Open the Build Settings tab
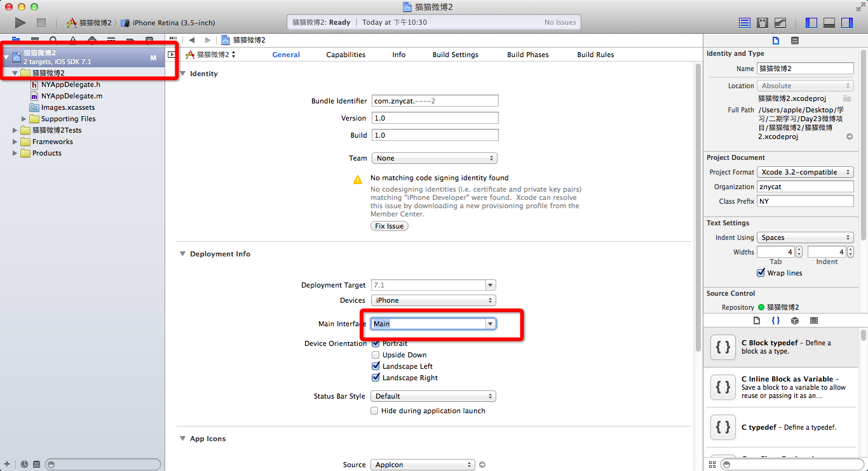Image resolution: width=868 pixels, height=471 pixels. 456,55
